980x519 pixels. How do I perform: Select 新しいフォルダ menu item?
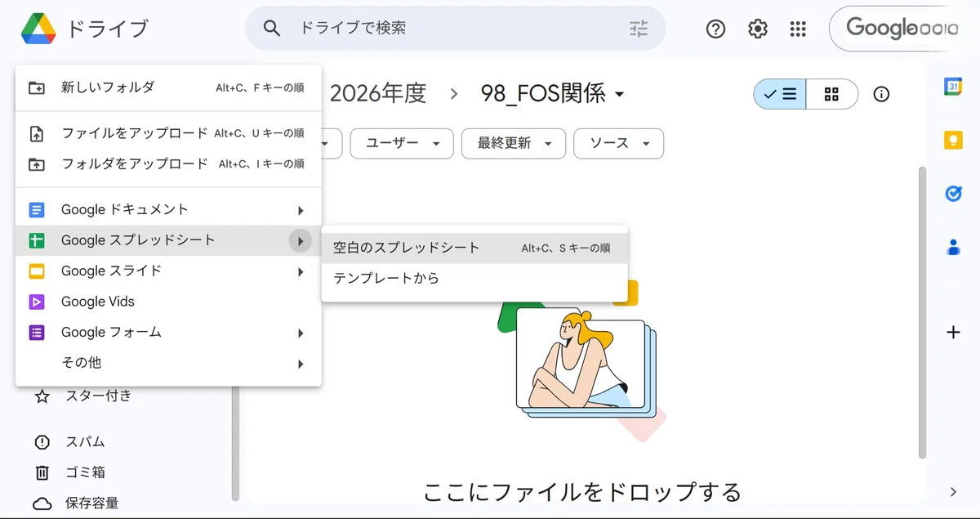tap(168, 87)
